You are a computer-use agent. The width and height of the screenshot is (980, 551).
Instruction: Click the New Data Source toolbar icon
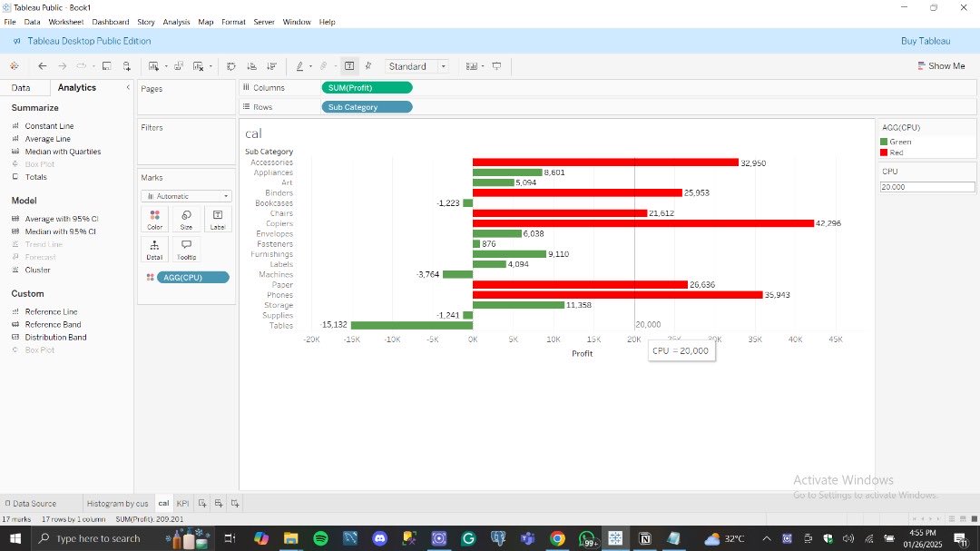[126, 65]
